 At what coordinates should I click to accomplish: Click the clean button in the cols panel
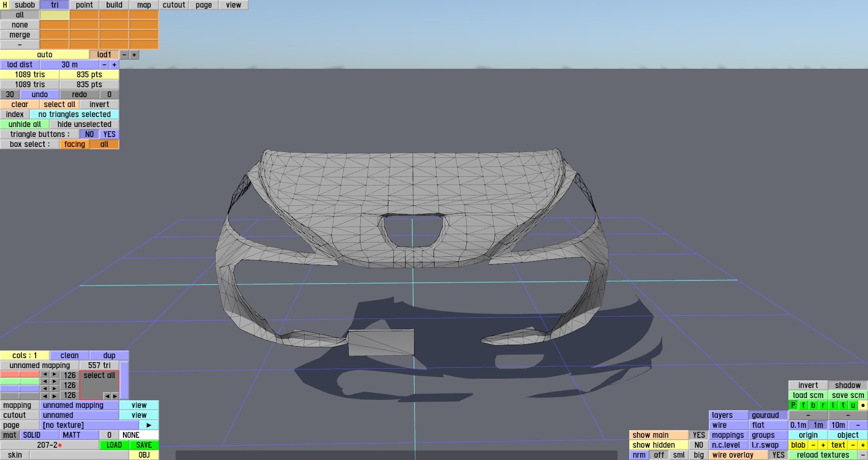[70, 356]
